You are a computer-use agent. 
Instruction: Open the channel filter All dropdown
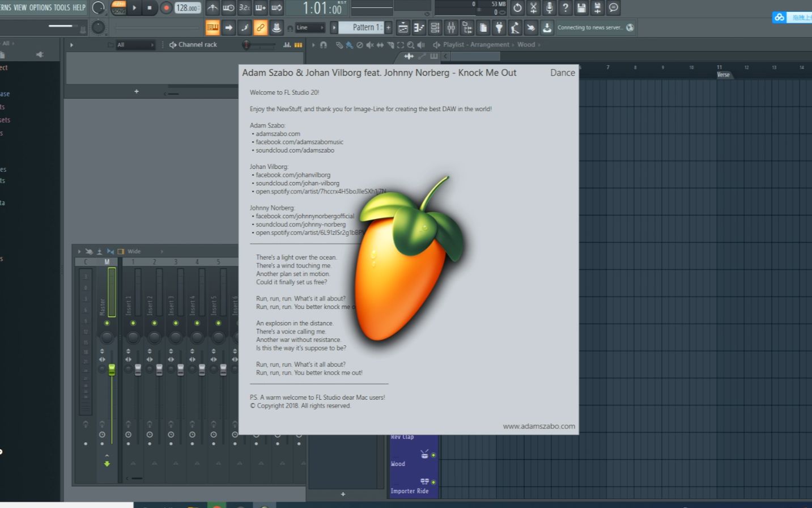(135, 45)
